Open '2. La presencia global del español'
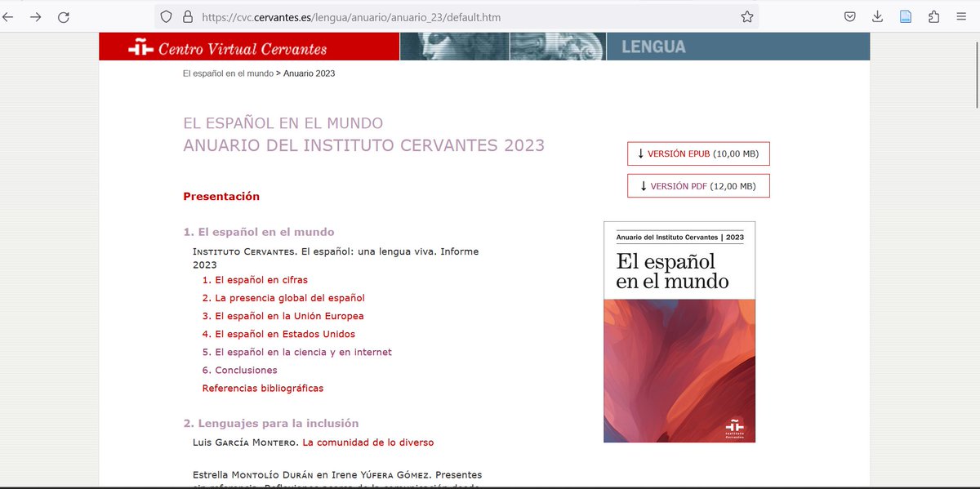The width and height of the screenshot is (980, 489). [x=283, y=298]
